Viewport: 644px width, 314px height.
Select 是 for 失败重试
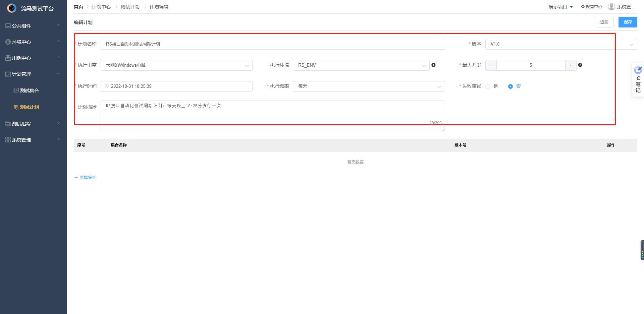(x=488, y=86)
